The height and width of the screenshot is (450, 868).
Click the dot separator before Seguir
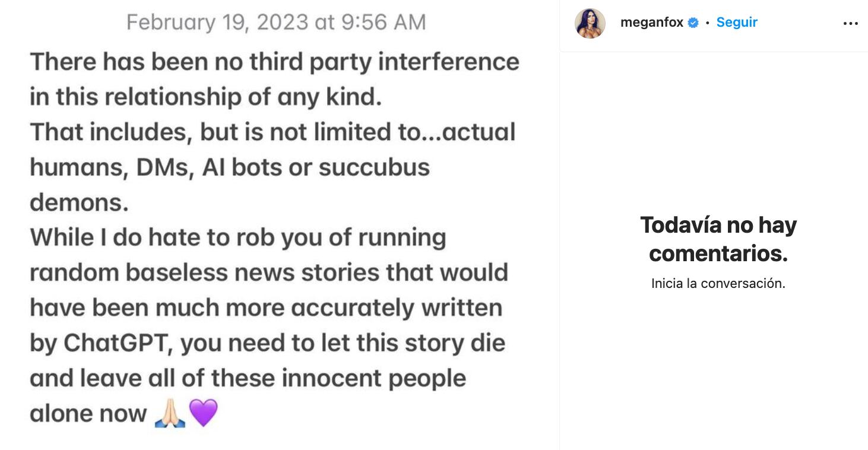click(x=707, y=23)
